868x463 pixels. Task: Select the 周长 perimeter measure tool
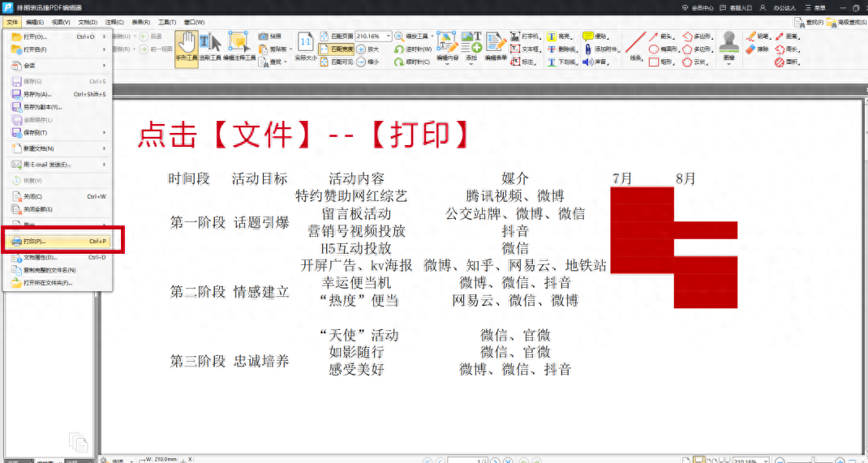tap(788, 49)
